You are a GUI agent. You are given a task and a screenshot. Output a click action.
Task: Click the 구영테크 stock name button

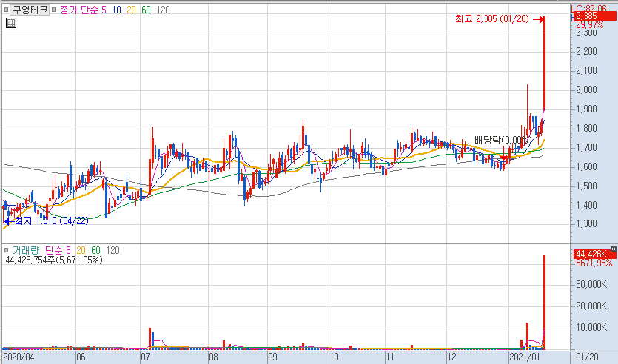[30, 10]
